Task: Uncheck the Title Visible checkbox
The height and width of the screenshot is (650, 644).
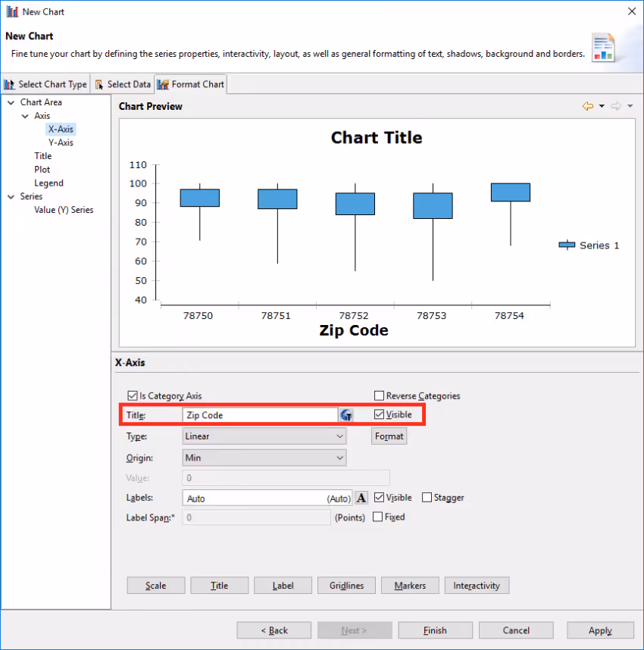Action: [379, 414]
